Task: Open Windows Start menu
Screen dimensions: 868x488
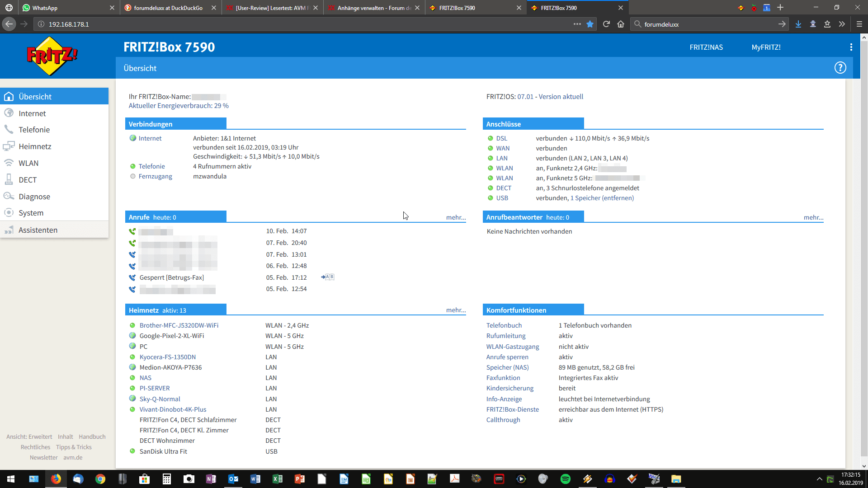Action: pos(11,479)
